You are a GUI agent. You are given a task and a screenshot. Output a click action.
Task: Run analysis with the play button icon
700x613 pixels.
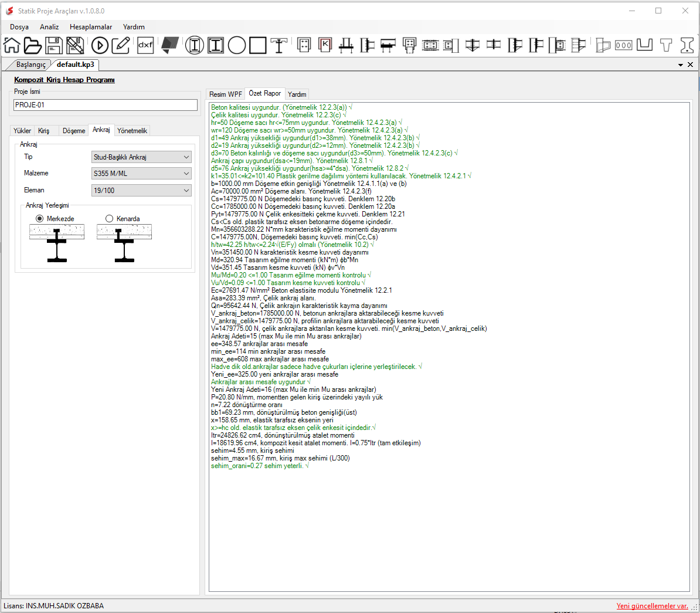point(100,45)
